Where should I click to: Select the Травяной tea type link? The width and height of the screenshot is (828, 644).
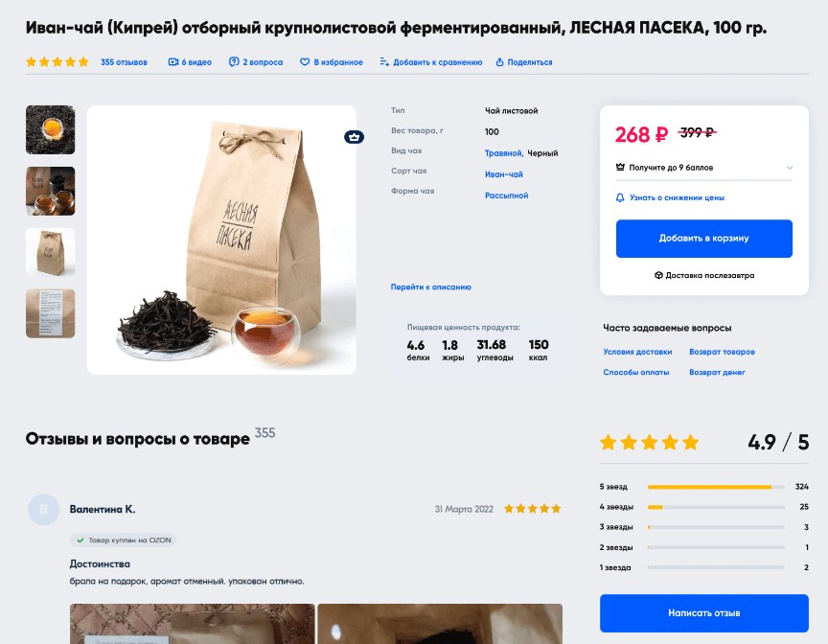(x=503, y=153)
